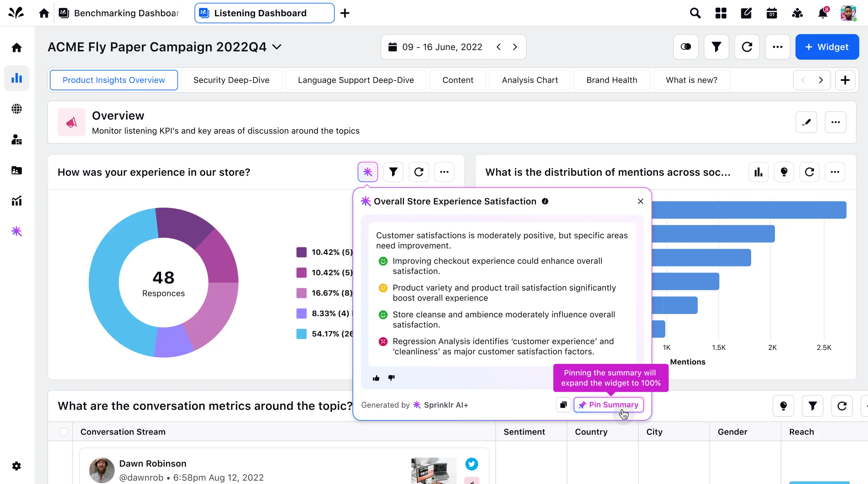Switch chart type on mentions distribution widget
The image size is (868, 484).
(758, 172)
